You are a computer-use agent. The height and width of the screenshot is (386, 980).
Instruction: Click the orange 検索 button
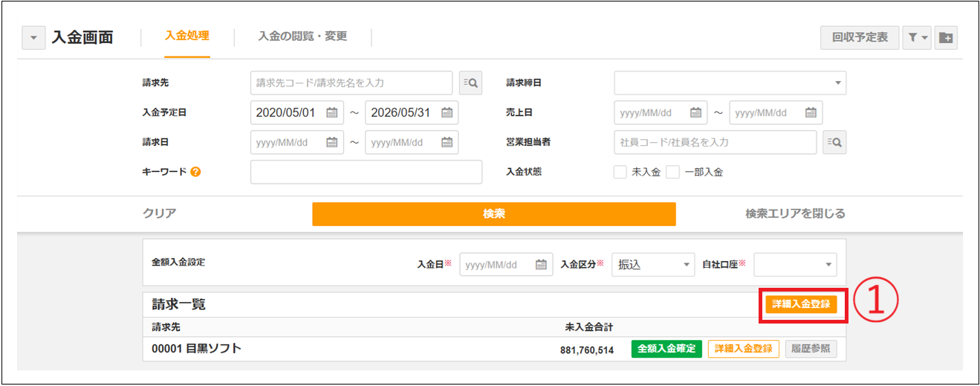(494, 213)
